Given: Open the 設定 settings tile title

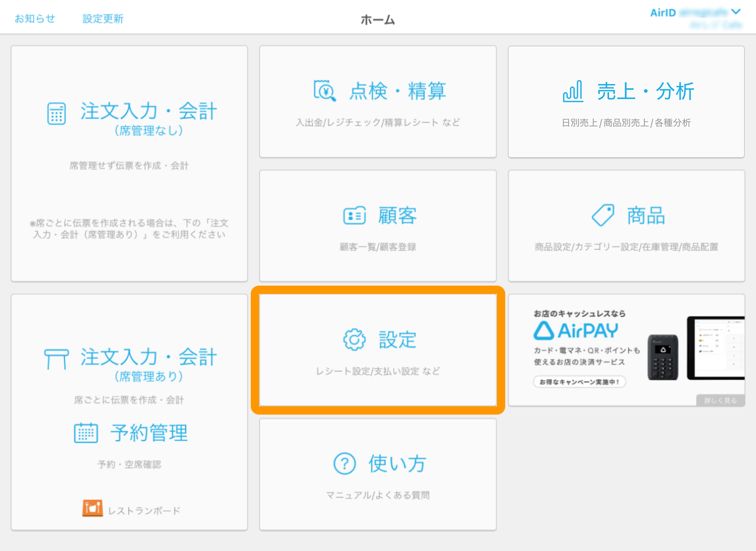Looking at the screenshot, I should click(x=397, y=340).
